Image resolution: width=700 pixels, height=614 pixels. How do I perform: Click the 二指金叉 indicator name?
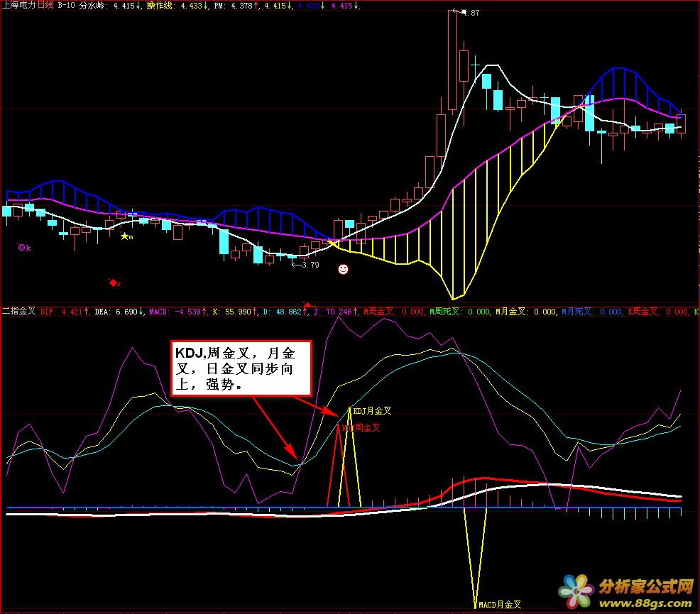point(18,311)
